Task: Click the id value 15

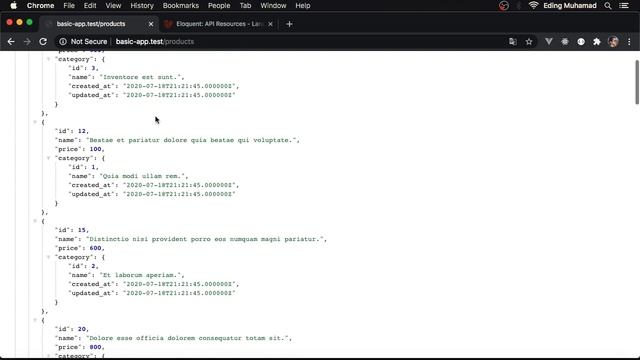Action: click(82, 230)
